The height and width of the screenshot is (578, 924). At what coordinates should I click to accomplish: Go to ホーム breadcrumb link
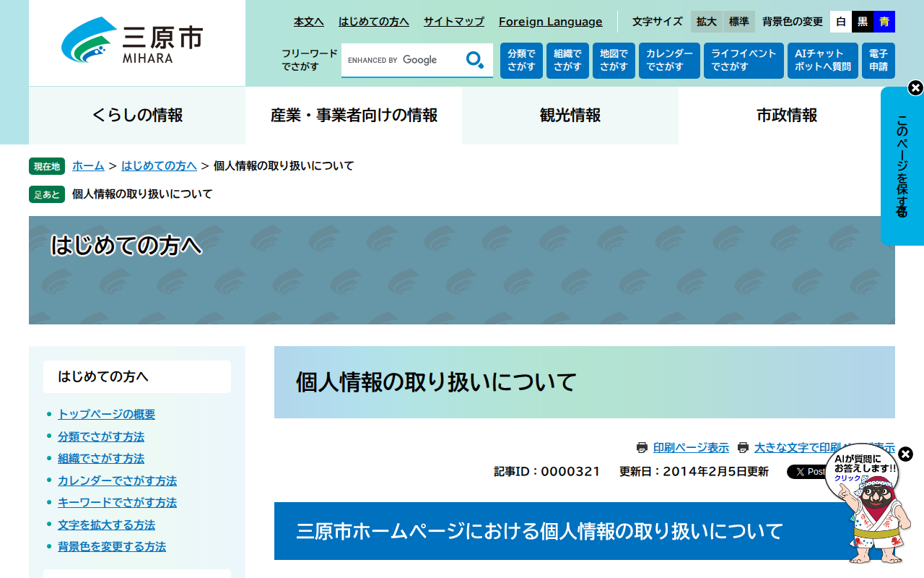pos(88,165)
